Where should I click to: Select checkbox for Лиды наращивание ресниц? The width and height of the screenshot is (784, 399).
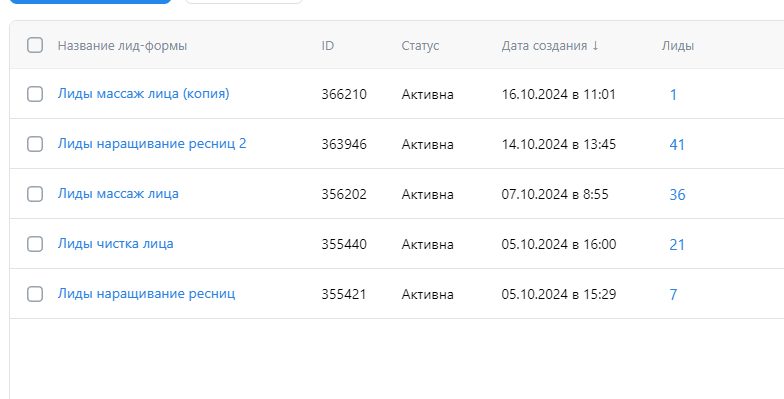point(34,294)
